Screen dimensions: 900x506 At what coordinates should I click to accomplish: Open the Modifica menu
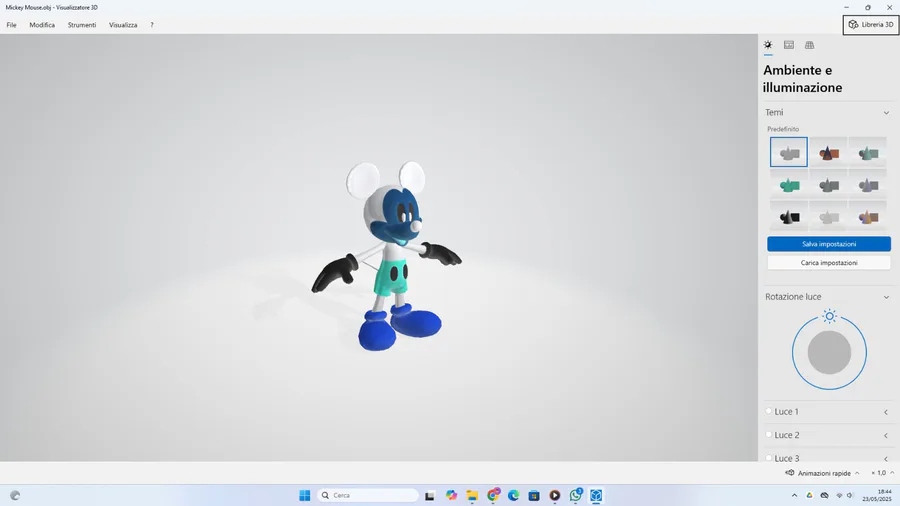(x=42, y=25)
